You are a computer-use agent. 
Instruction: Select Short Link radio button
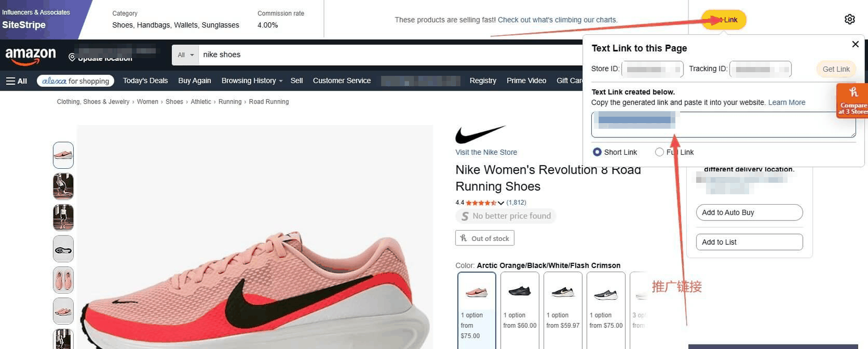pyautogui.click(x=597, y=152)
